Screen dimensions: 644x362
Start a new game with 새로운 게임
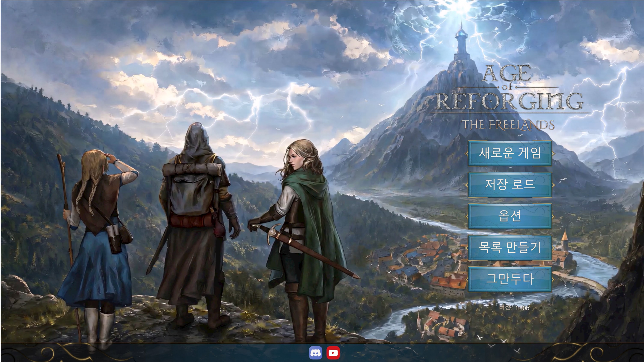coord(510,153)
